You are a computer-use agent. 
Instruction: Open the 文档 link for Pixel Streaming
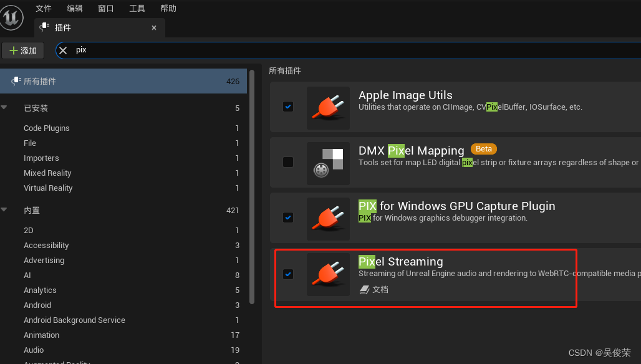[x=380, y=290]
